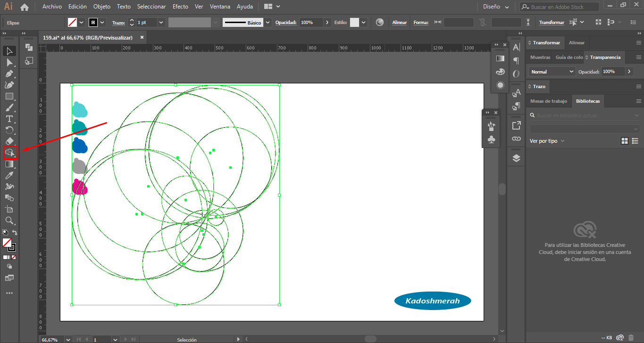Select the Gradient tool

click(9, 164)
